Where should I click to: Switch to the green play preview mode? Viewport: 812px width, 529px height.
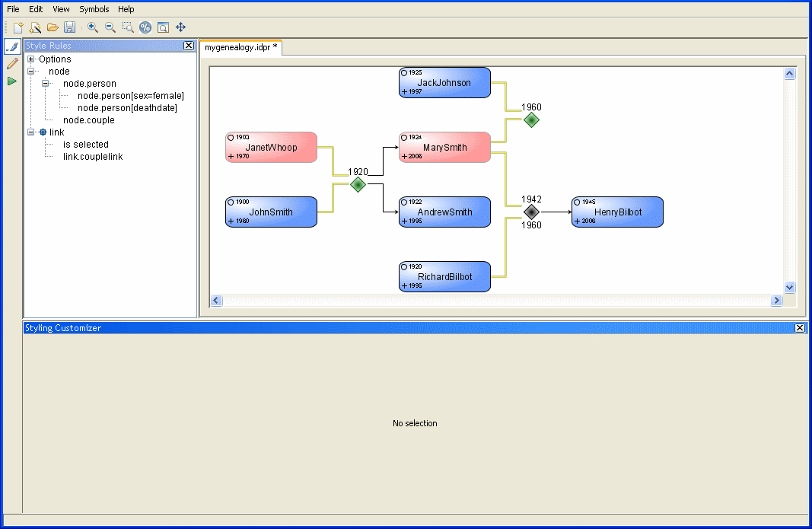(x=12, y=81)
